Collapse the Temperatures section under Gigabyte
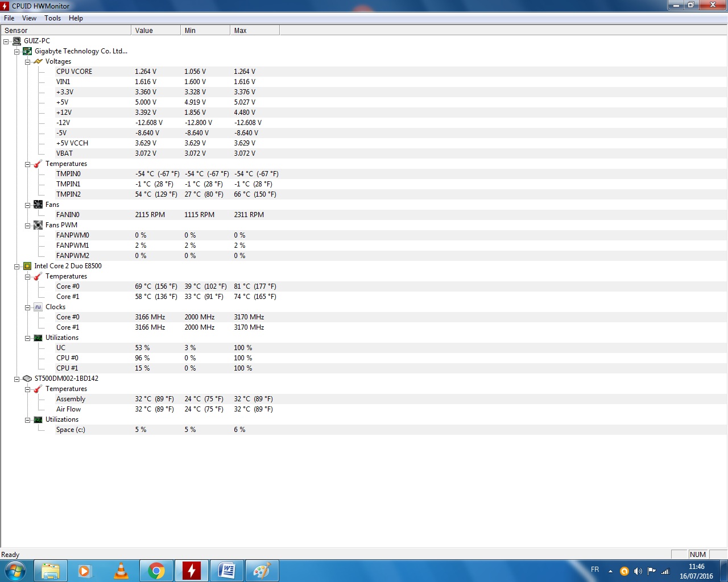This screenshot has width=728, height=582. 27,164
